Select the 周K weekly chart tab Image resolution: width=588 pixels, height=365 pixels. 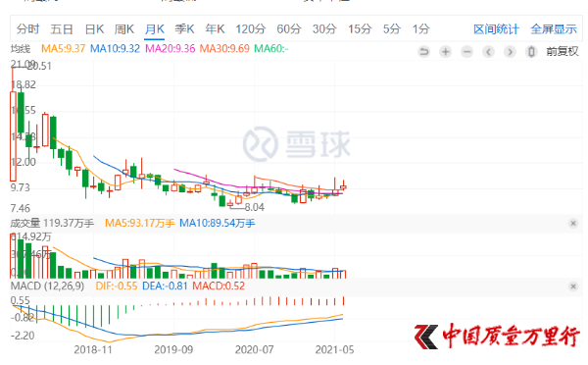click(124, 28)
